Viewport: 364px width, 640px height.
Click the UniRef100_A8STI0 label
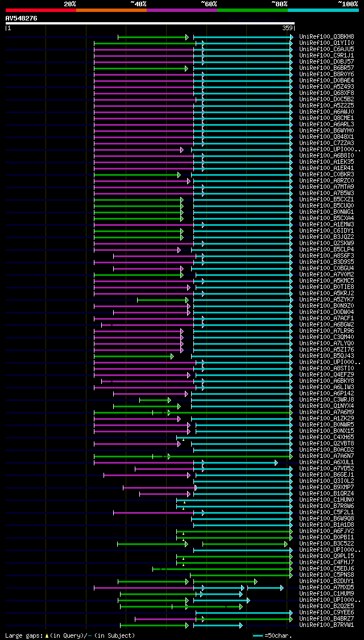(326, 369)
